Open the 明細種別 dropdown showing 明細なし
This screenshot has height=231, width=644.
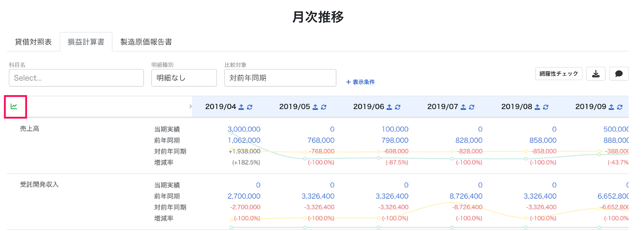[184, 78]
